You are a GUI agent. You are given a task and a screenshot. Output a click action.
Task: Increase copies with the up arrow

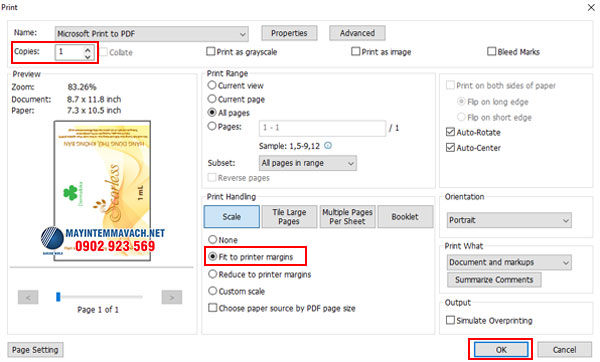[88, 49]
